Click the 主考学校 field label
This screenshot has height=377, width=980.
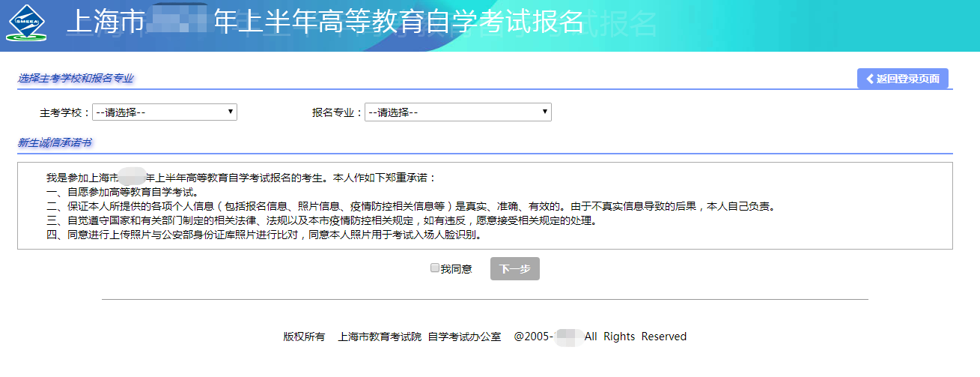pos(65,113)
